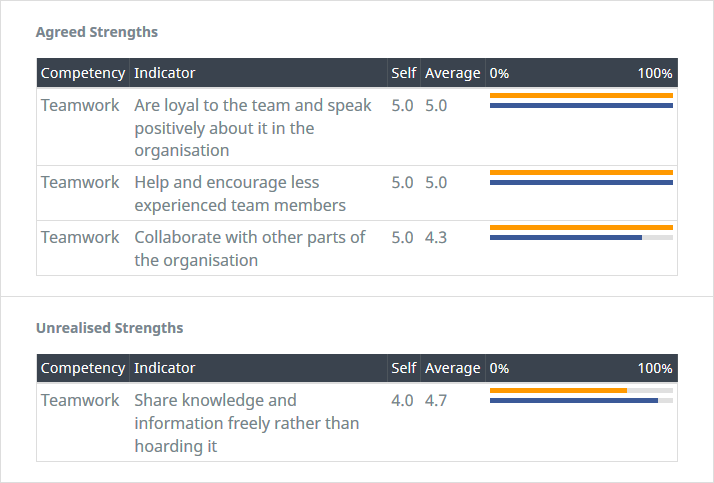Click the blue average bar for Collaborate row
The height and width of the screenshot is (483, 714).
(x=566, y=237)
